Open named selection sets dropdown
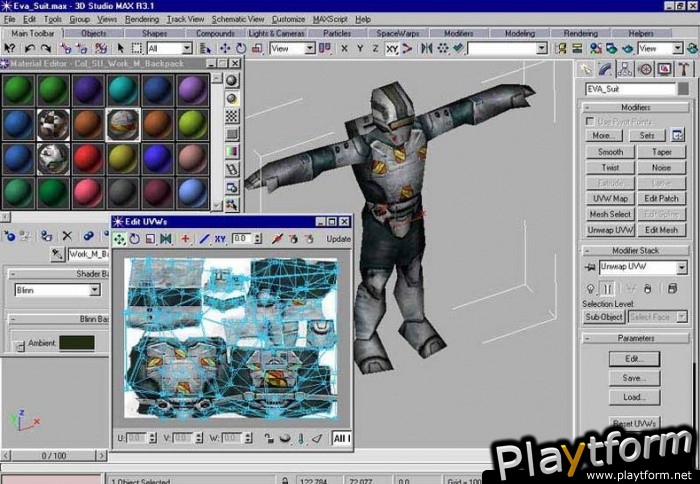Image resolution: width=700 pixels, height=484 pixels. click(542, 48)
